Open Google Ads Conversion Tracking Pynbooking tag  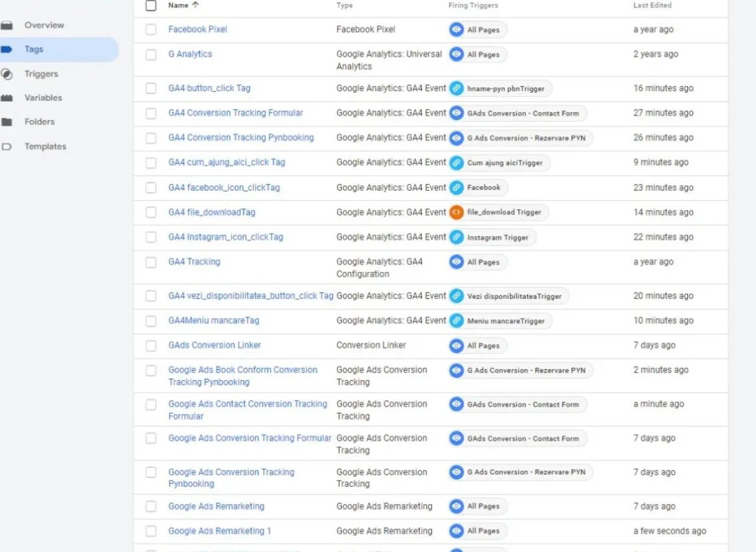pos(232,478)
